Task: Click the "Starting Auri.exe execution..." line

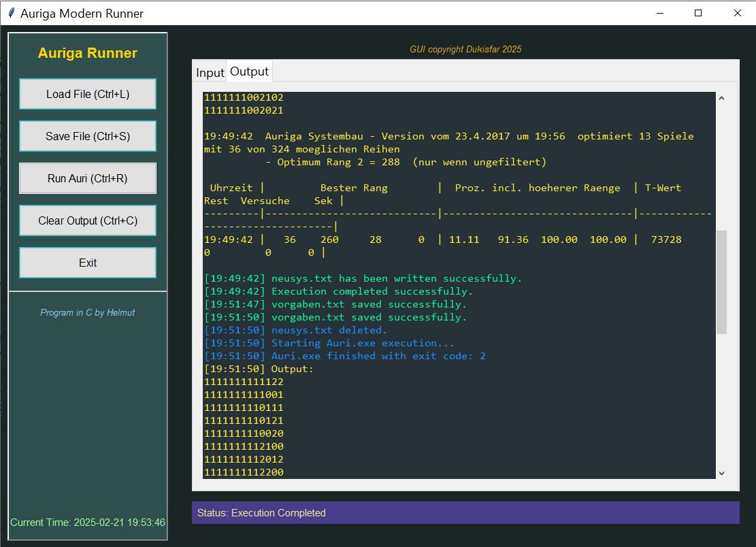Action: pyautogui.click(x=329, y=343)
